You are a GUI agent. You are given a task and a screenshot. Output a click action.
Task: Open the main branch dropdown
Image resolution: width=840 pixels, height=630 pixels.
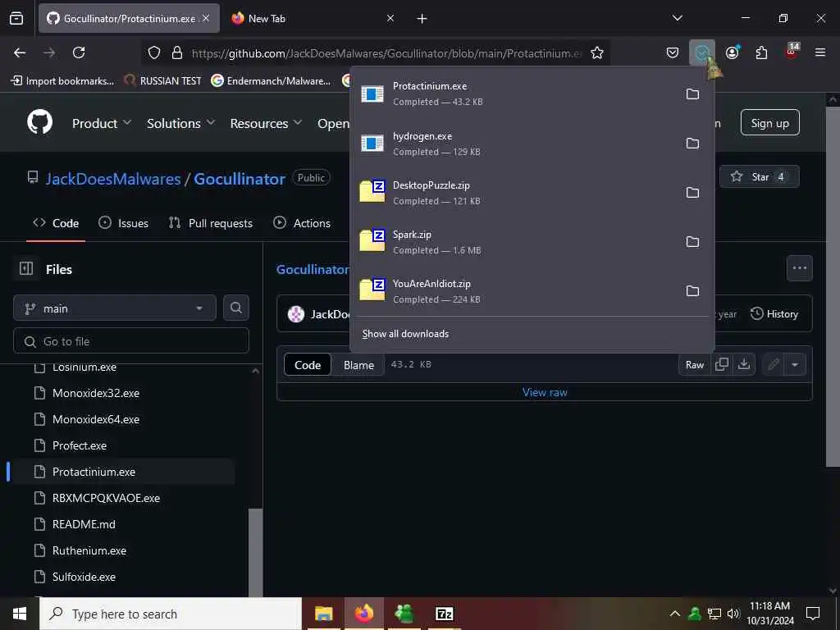click(x=115, y=308)
